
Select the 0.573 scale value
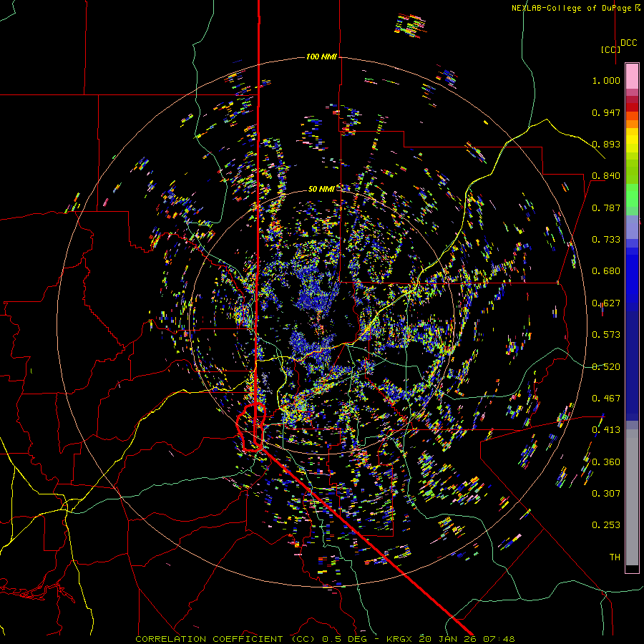606,335
